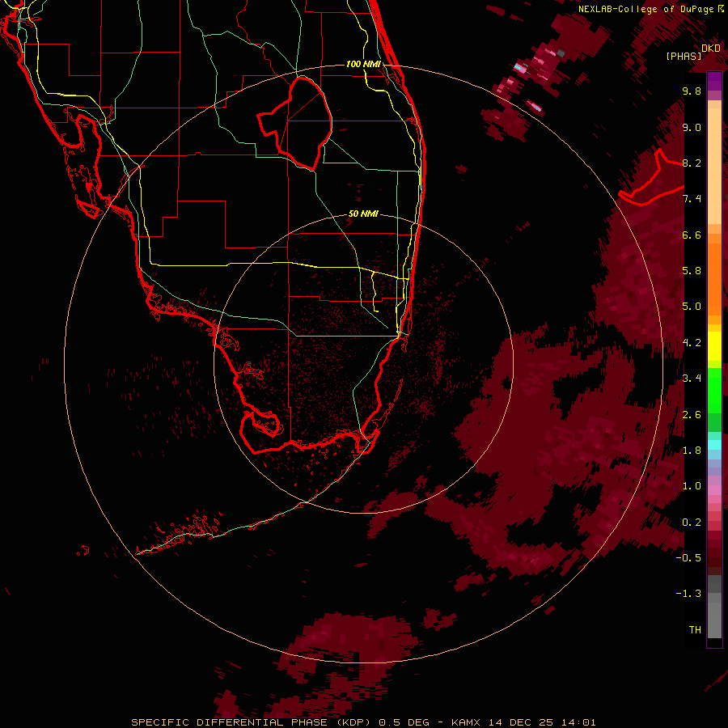
Task: Click the -0.5 scale value
Action: pos(688,558)
